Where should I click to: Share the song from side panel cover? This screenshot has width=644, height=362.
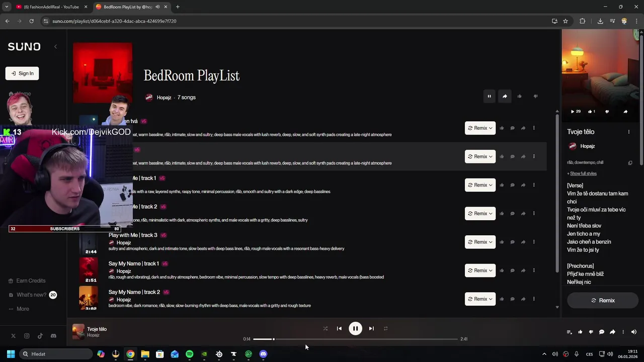[625, 112]
